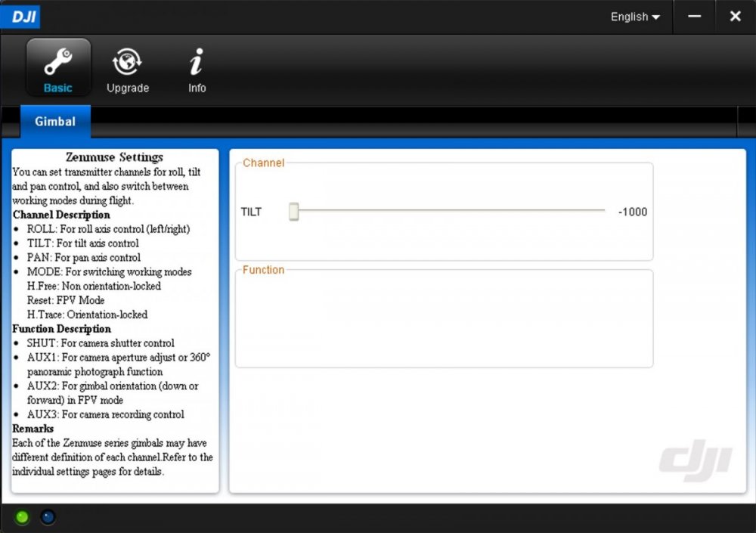756x533 pixels.
Task: Click the PAN axis control line
Action: (83, 258)
